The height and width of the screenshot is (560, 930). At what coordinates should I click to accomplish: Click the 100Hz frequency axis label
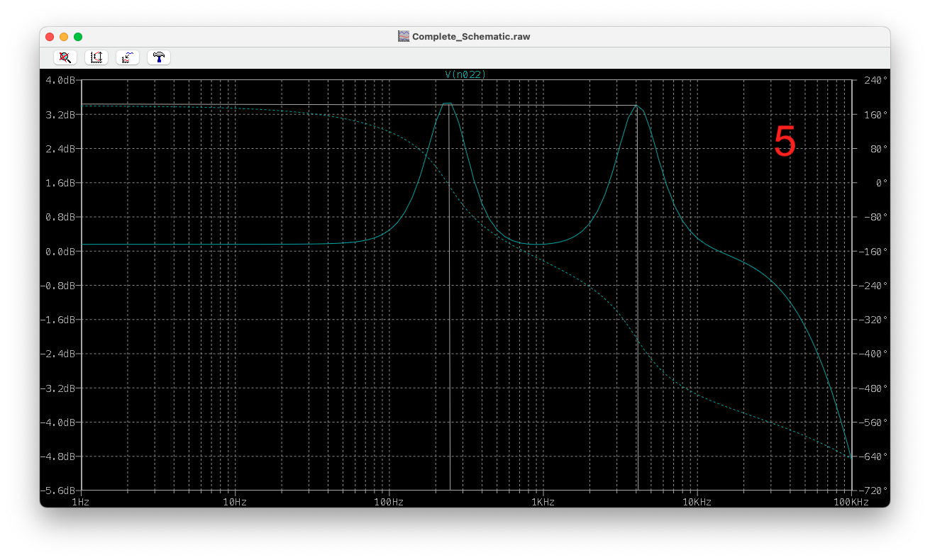pyautogui.click(x=389, y=502)
